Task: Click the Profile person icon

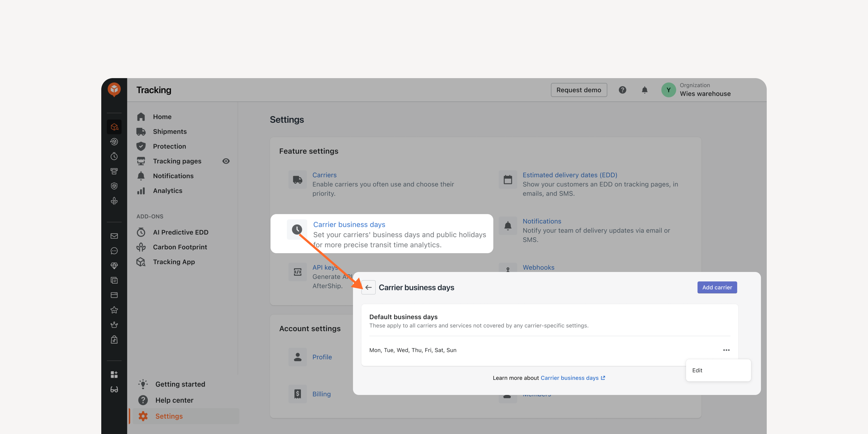Action: pos(297,357)
